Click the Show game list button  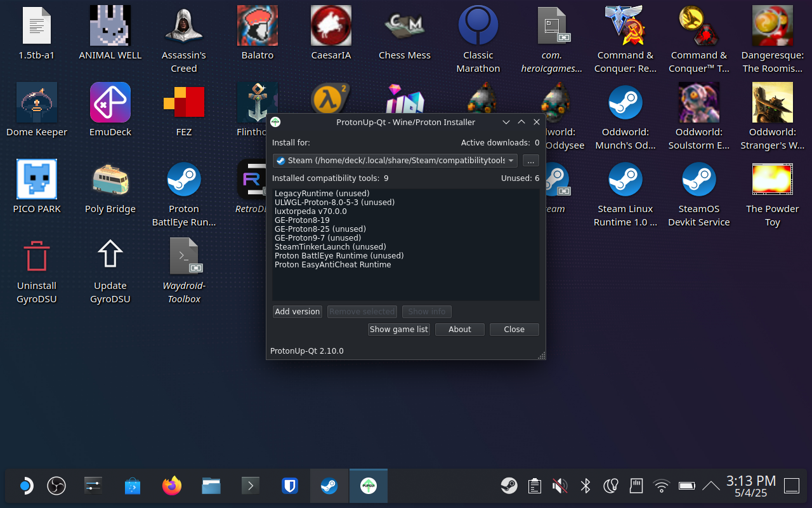point(399,330)
